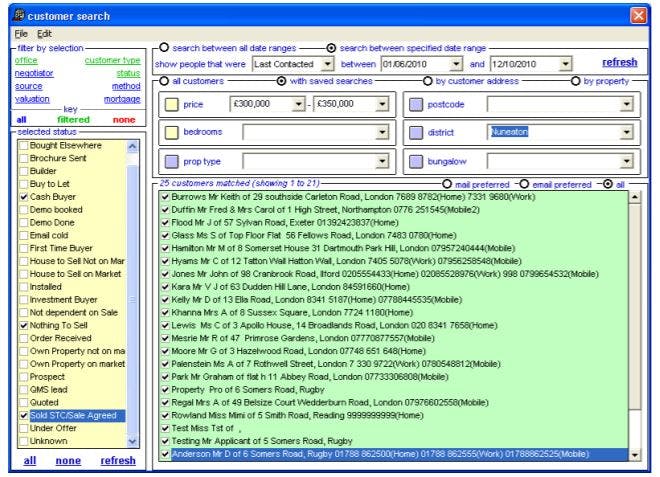
Task: Select the mail preferred radio button
Action: 447,184
